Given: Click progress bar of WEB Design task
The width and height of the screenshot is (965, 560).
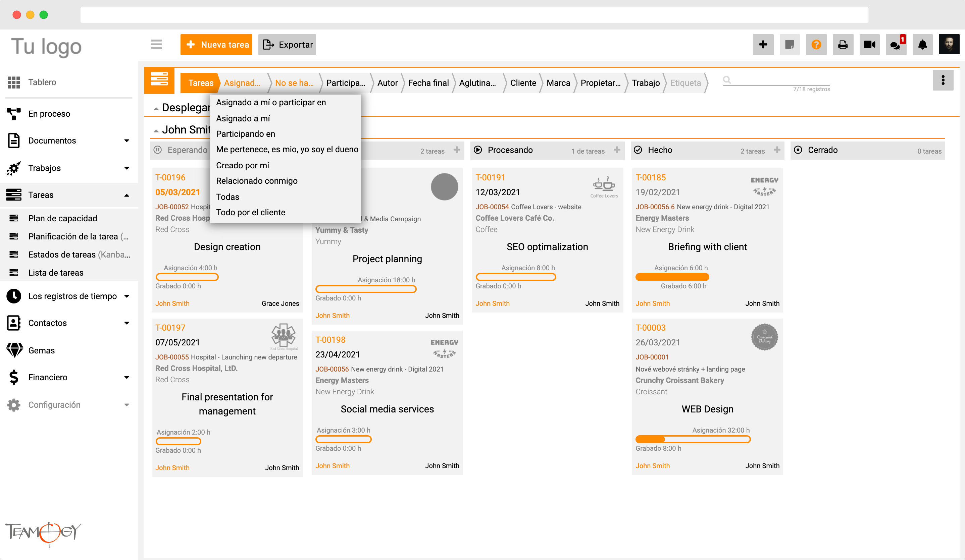Looking at the screenshot, I should click(693, 439).
